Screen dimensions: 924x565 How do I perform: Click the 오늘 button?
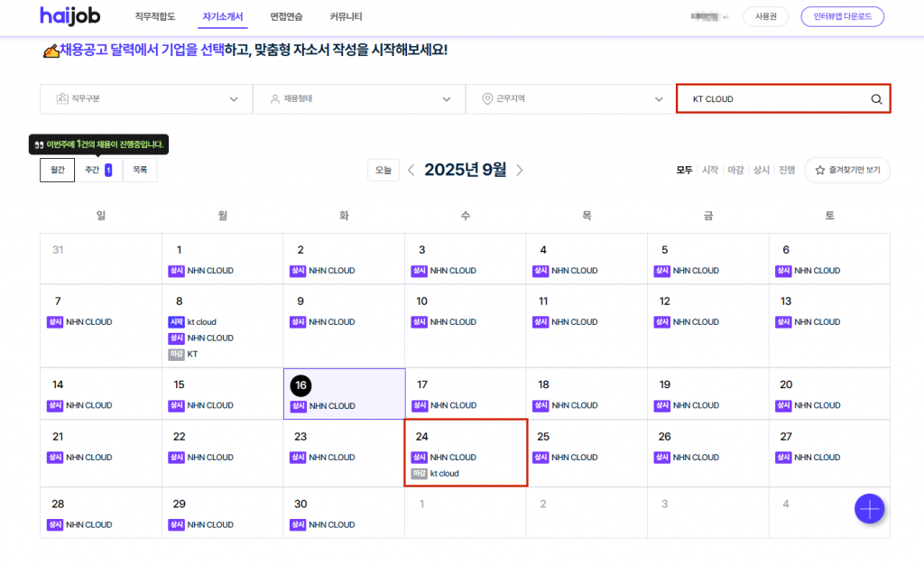click(x=383, y=170)
